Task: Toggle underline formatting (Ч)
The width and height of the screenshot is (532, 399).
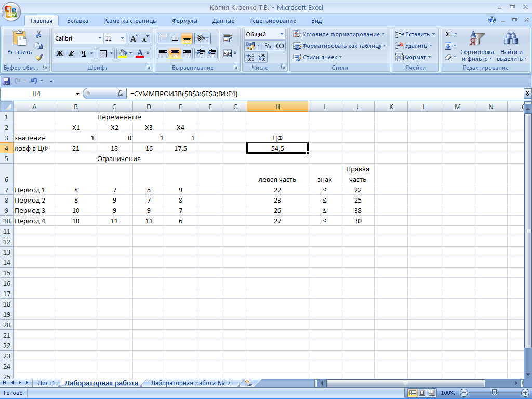Action: 84,54
